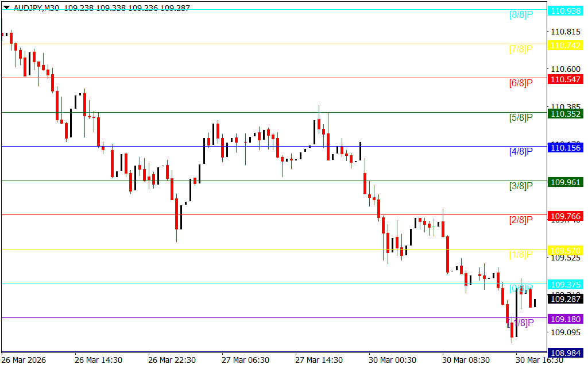The width and height of the screenshot is (588, 368).
Task: Click the 27 Mar 06:30 time label
Action: (x=245, y=360)
